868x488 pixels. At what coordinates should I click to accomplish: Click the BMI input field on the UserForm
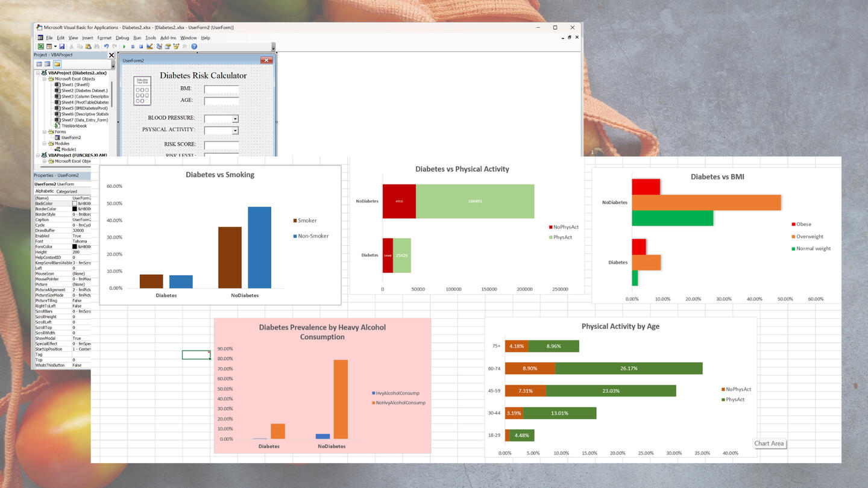221,89
